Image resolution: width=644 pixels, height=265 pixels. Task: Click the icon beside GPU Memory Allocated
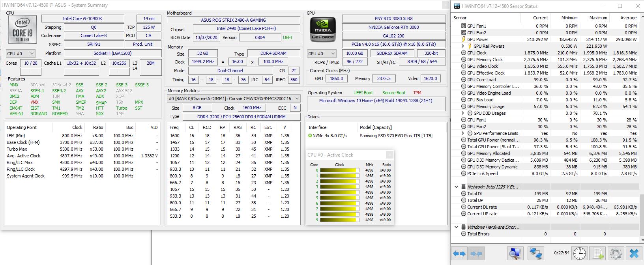[464, 153]
